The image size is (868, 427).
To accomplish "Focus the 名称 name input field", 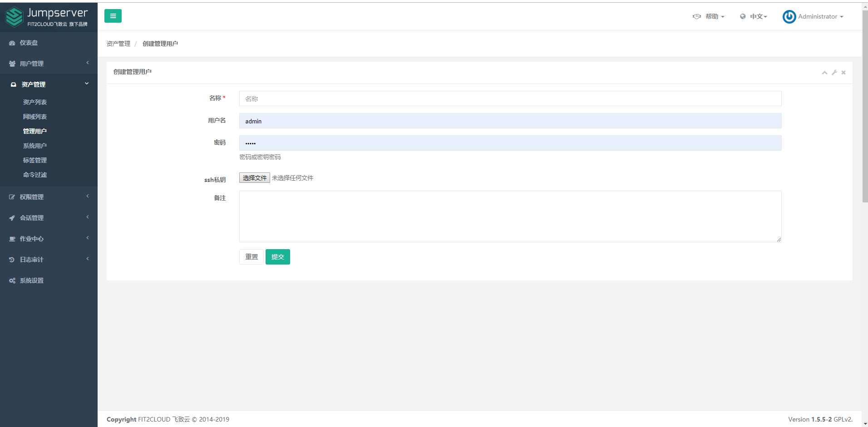I will (x=510, y=99).
